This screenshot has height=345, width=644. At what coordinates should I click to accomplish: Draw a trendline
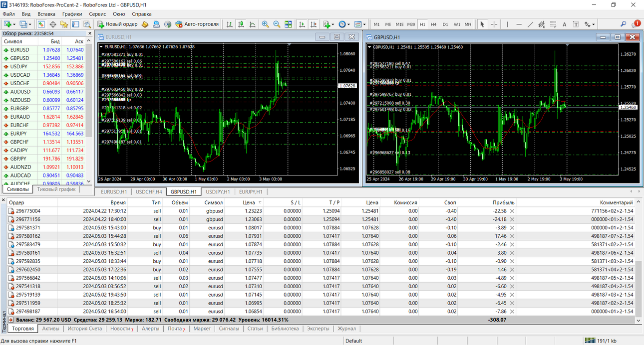tap(530, 24)
